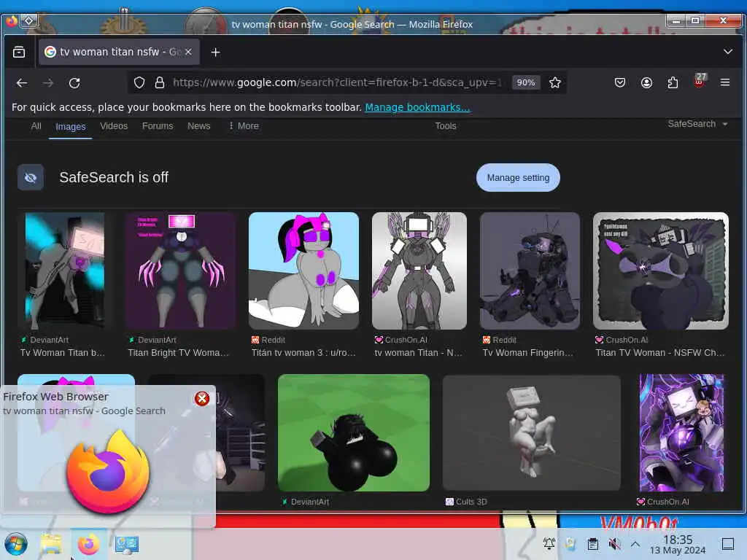Launch the file manager from the taskbar
Image resolution: width=747 pixels, height=560 pixels.
51,544
